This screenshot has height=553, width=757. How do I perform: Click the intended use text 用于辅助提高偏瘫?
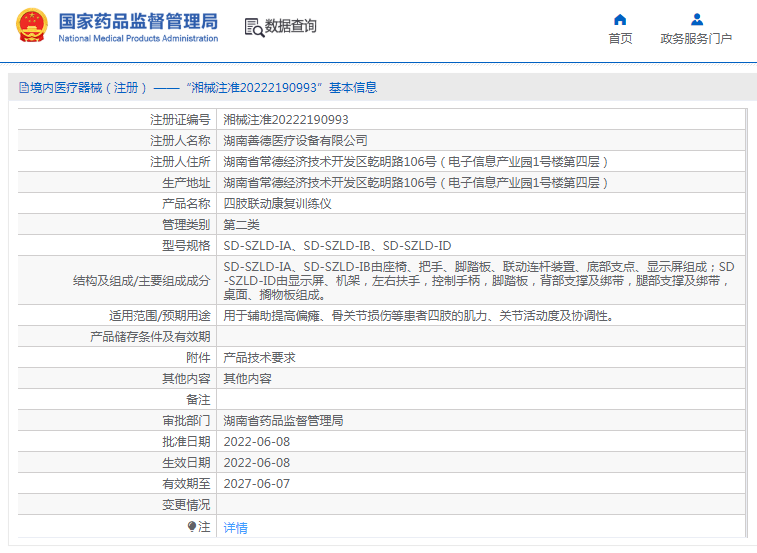[x=419, y=316]
